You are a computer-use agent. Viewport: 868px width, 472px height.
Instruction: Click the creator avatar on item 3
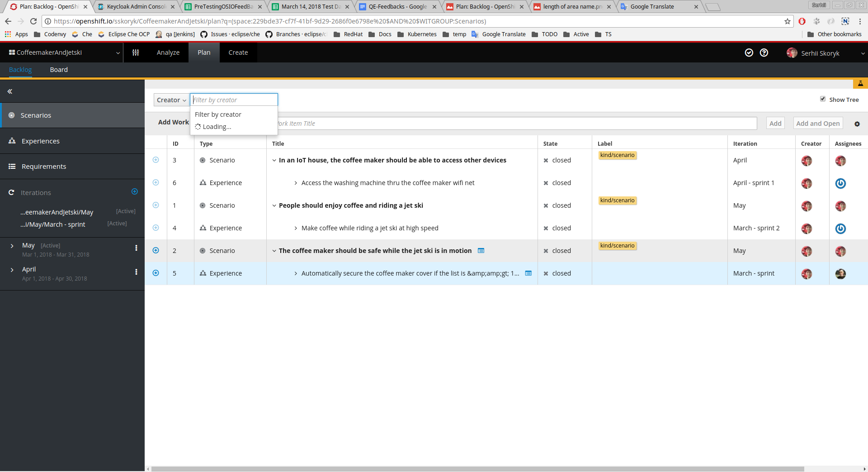(x=807, y=161)
